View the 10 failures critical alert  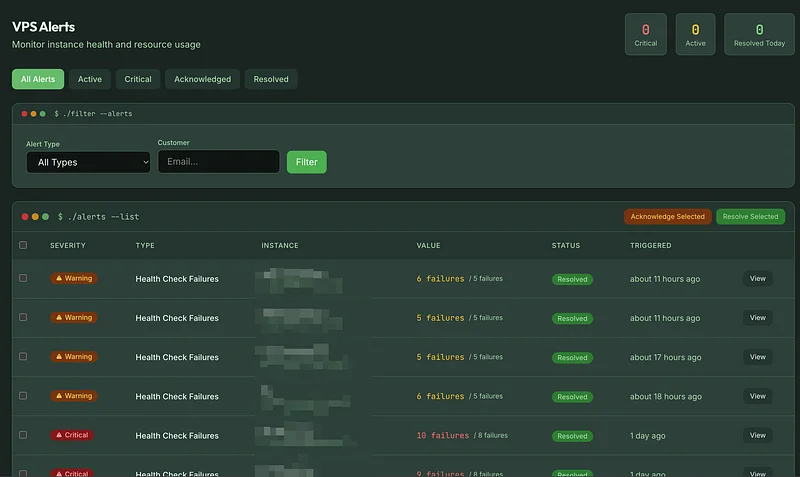(758, 435)
